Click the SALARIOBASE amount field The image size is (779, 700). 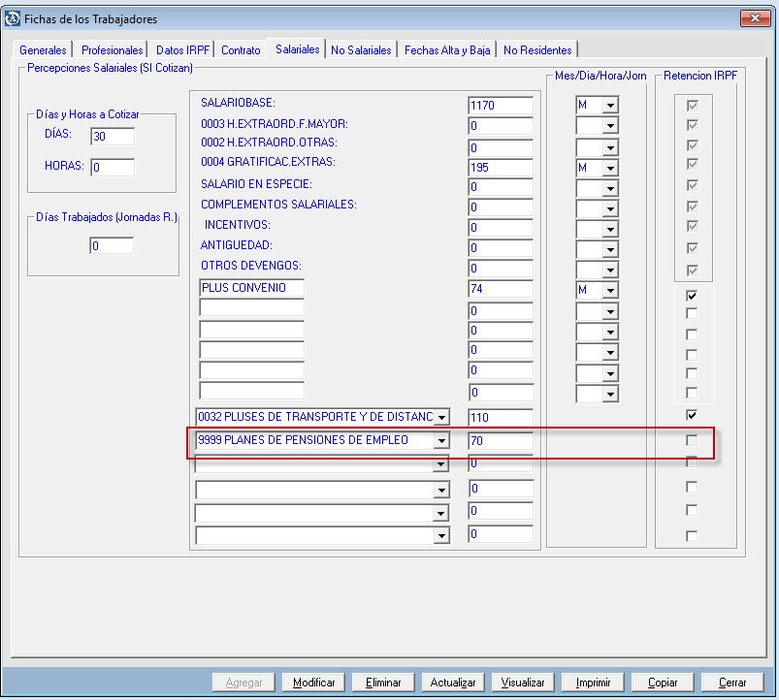[x=501, y=106]
